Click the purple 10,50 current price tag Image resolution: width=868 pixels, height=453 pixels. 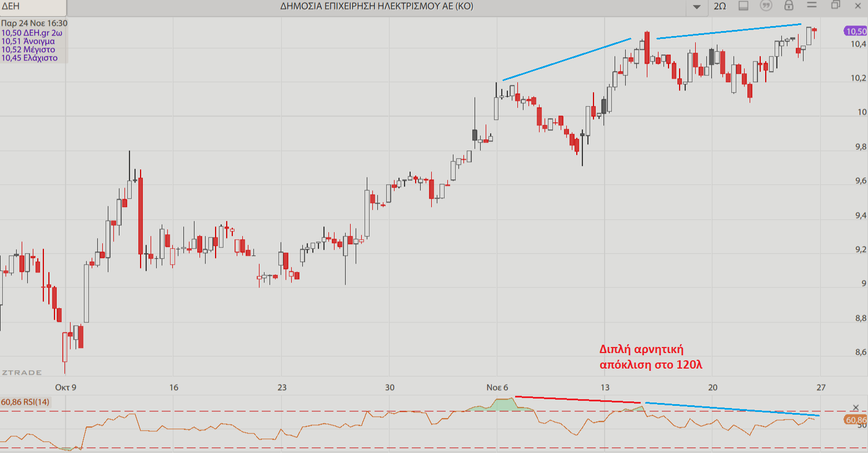coord(856,32)
